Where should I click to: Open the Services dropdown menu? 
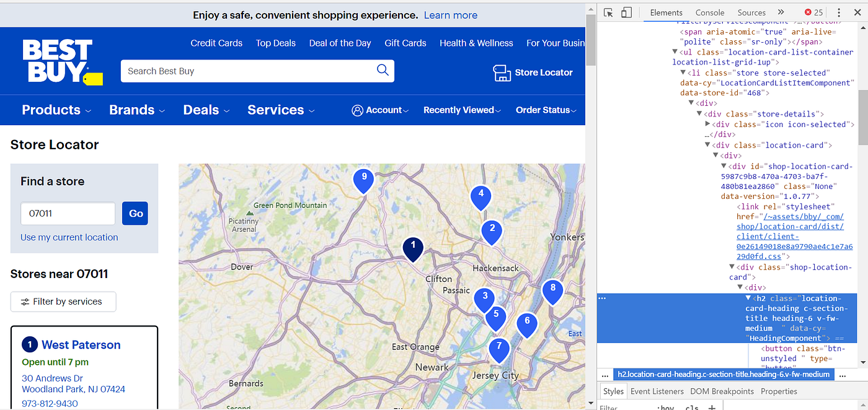click(281, 110)
